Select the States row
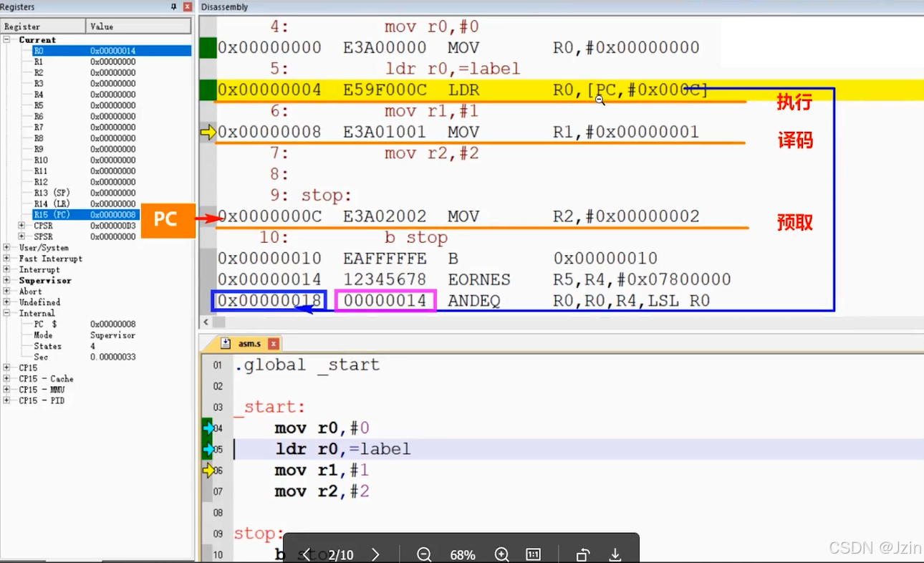 112,346
